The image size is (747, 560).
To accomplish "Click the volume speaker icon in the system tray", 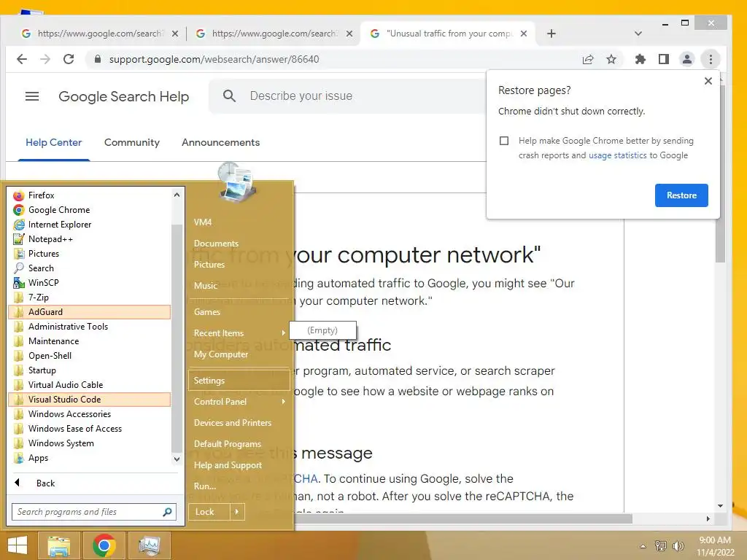I will click(678, 546).
